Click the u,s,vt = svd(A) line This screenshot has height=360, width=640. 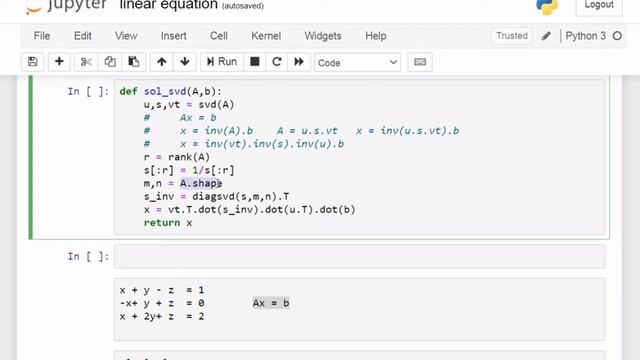click(189, 104)
